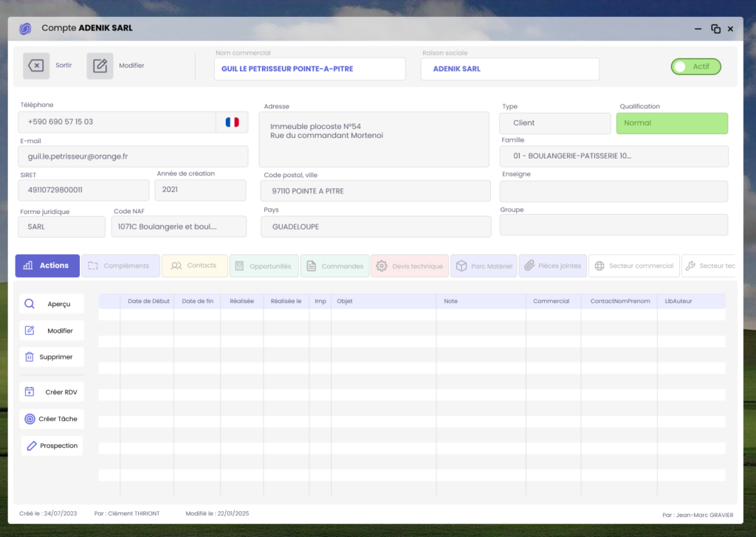The height and width of the screenshot is (537, 756).
Task: Click the E-mail input field
Action: point(133,156)
